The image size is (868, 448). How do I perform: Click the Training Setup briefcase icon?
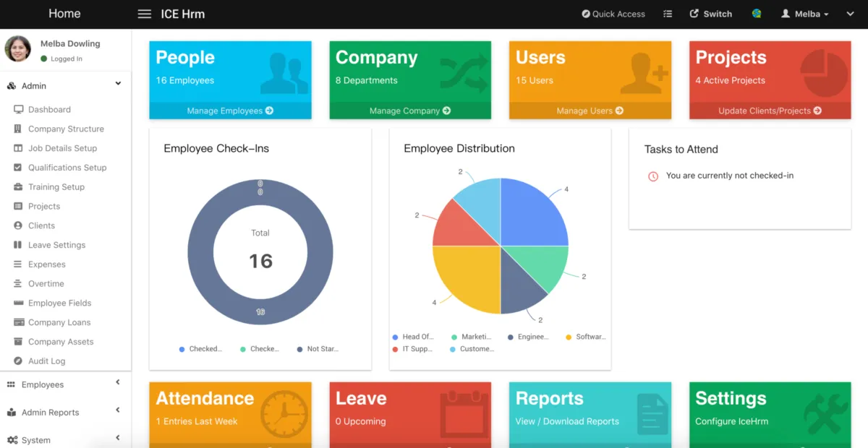click(x=18, y=186)
